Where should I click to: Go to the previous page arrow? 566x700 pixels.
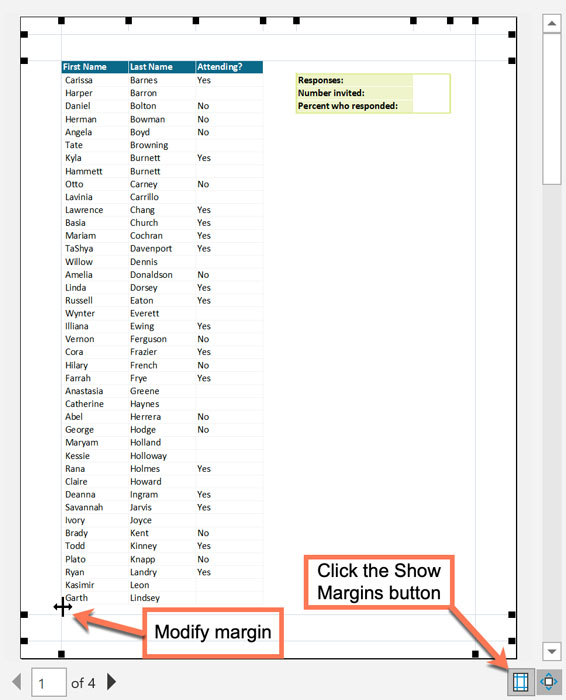[x=17, y=682]
